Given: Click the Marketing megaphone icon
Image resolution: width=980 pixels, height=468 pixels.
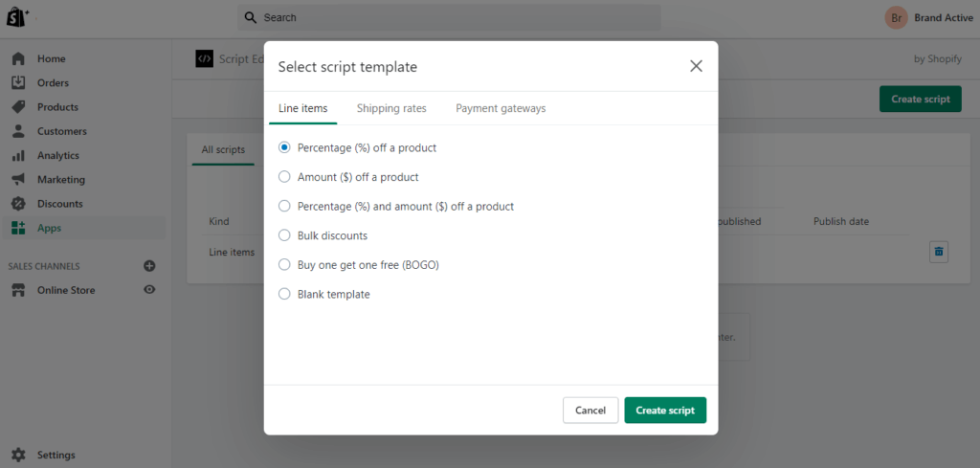Looking at the screenshot, I should click(x=18, y=179).
